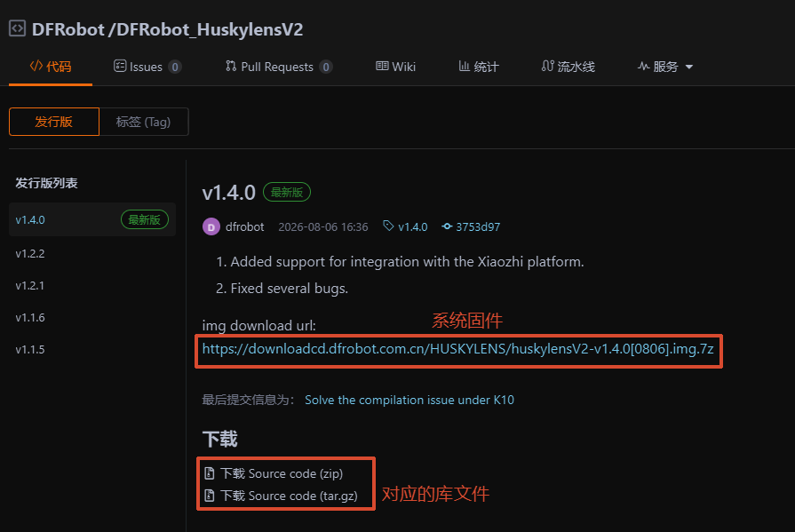Open the 流水线 pipeline tab
The image size is (795, 532).
point(568,67)
